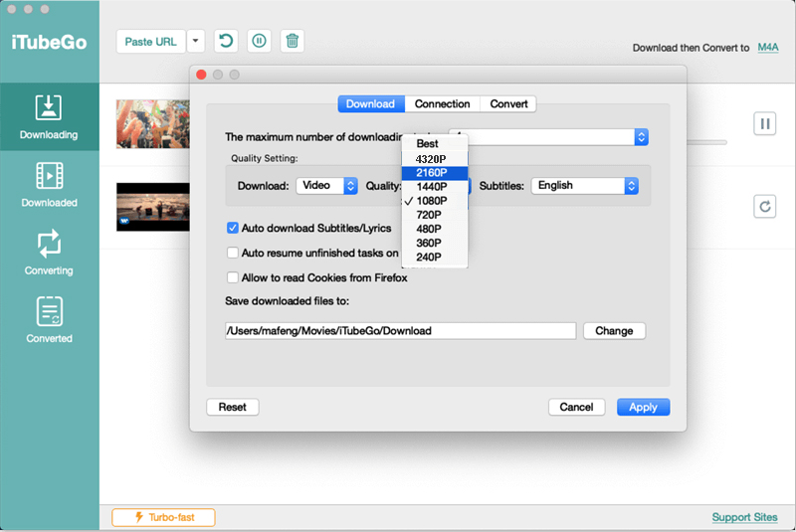Click the first video thumbnail
Viewport: 796px width, 532px height.
153,124
